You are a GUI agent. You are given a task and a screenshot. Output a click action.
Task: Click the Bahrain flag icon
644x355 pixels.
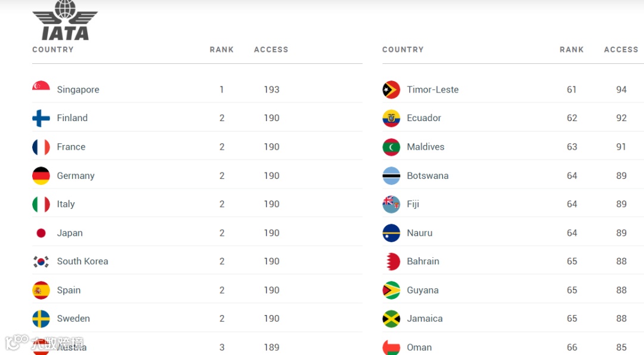pyautogui.click(x=391, y=261)
